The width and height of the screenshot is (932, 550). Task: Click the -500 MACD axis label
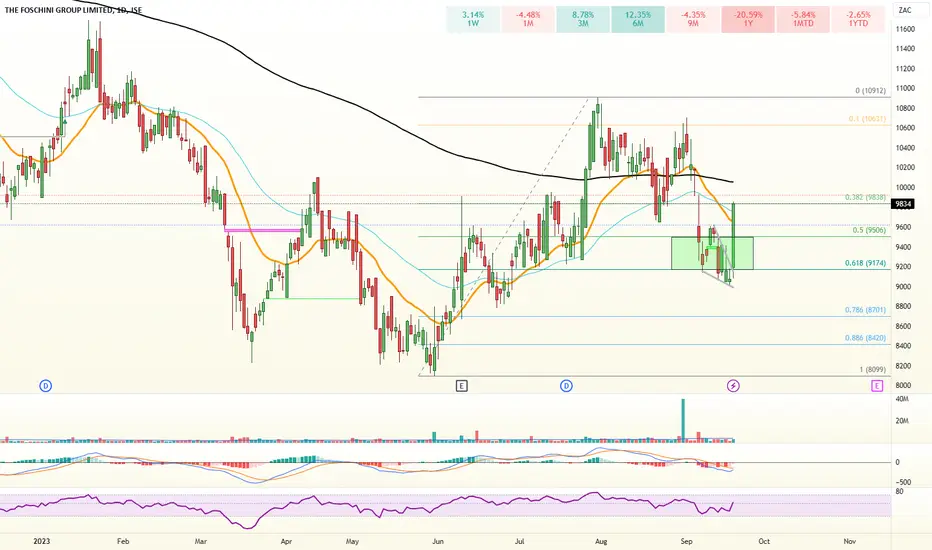(x=902, y=482)
